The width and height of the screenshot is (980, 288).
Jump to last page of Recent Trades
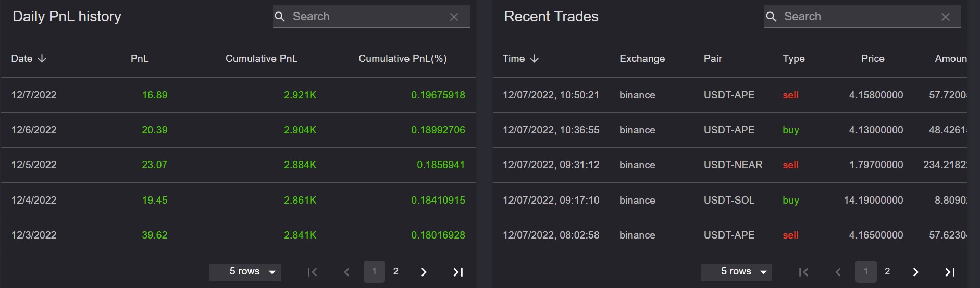click(x=950, y=272)
